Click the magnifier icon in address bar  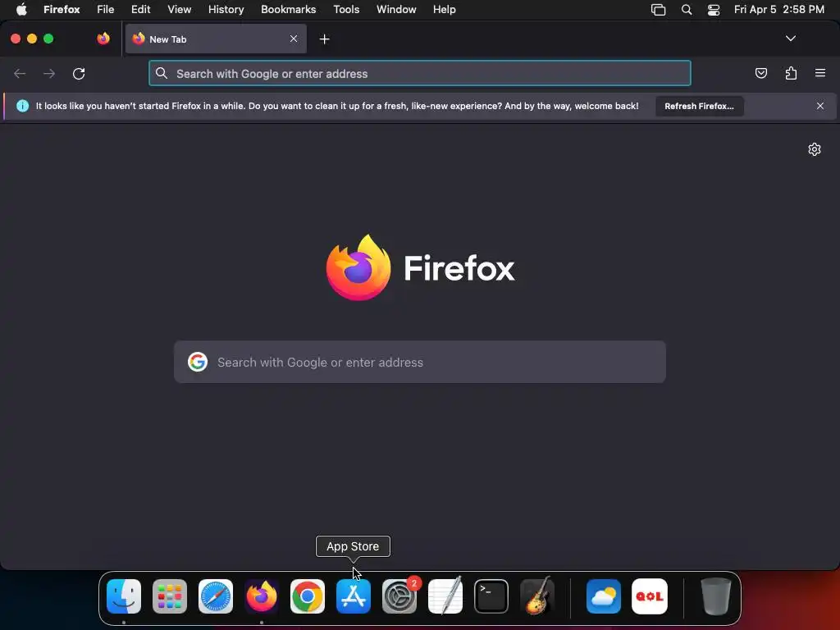(162, 73)
